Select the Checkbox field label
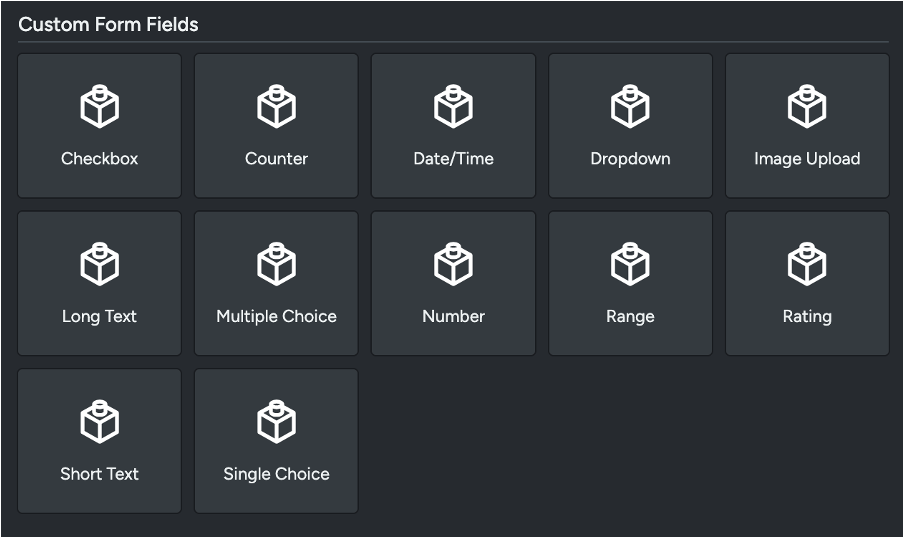The width and height of the screenshot is (904, 538). click(100, 159)
